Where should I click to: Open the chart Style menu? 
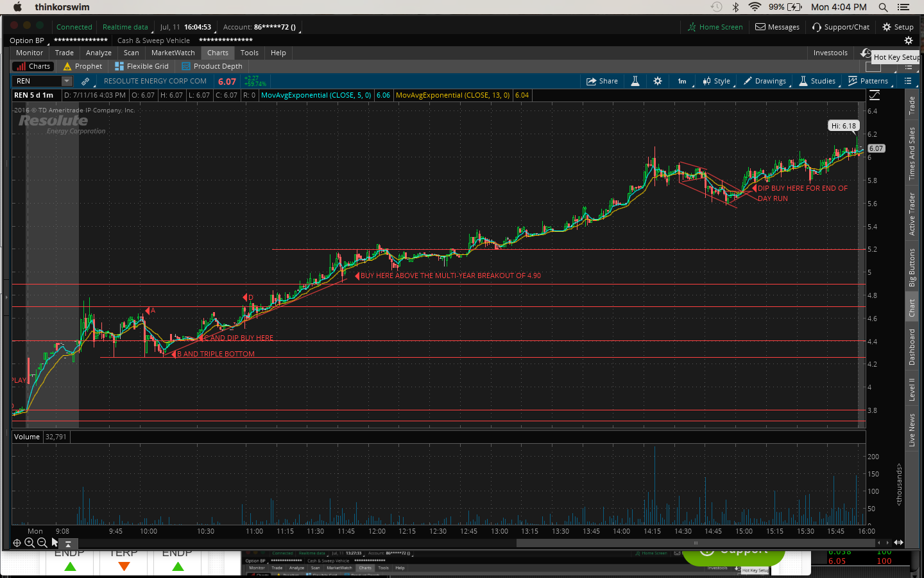pyautogui.click(x=716, y=81)
